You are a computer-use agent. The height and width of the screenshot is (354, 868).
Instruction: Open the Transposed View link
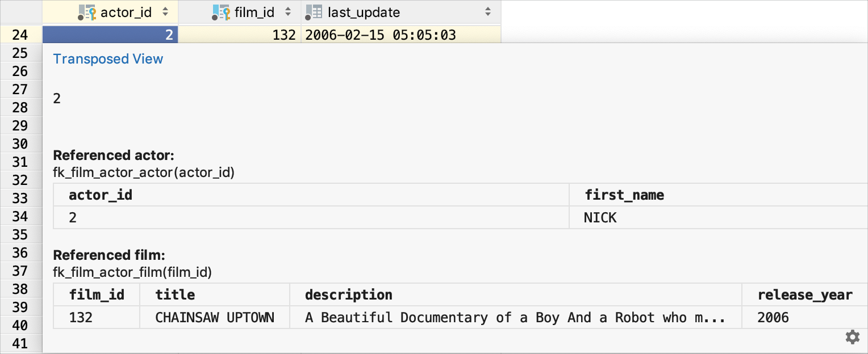pyautogui.click(x=108, y=59)
